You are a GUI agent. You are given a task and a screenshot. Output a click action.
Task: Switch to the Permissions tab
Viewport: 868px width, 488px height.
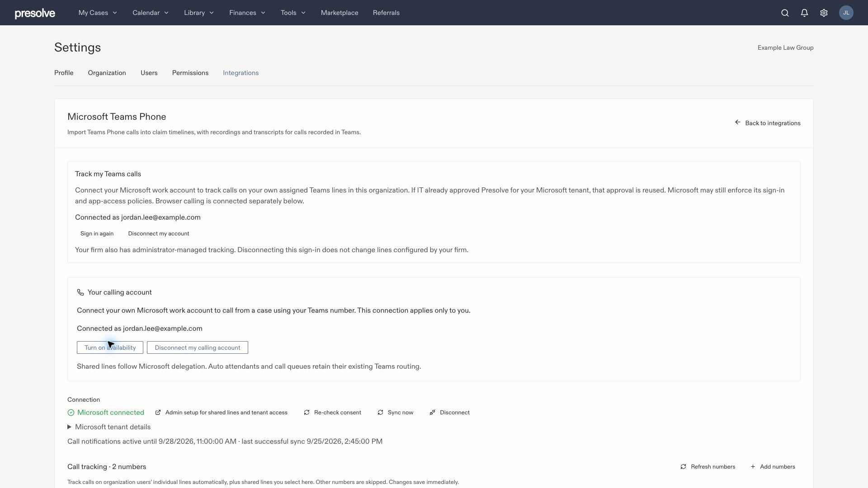point(190,73)
